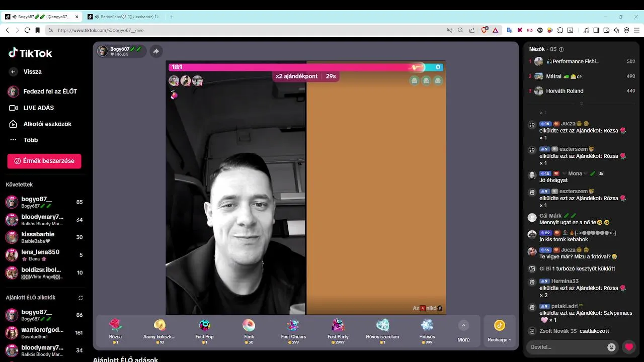Send the Fánk gift

click(249, 331)
